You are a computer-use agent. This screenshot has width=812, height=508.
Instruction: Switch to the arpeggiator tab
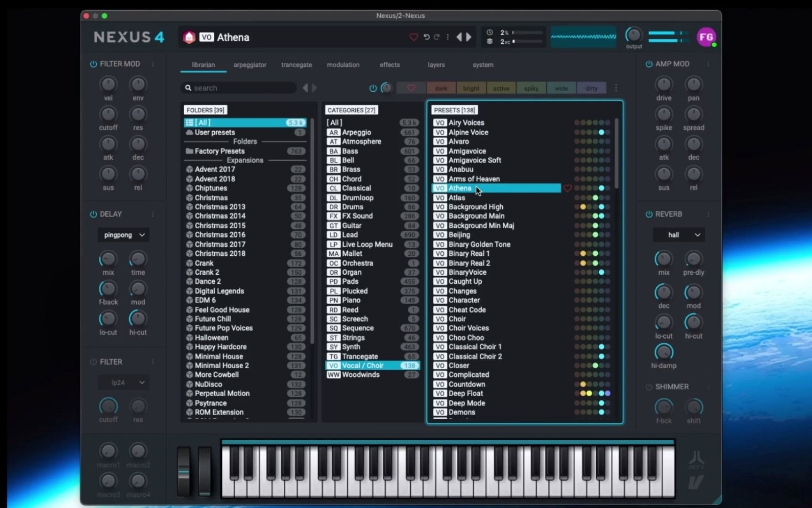tap(250, 65)
